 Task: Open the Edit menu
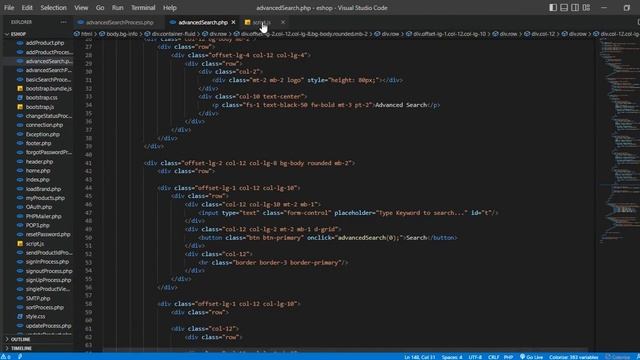pos(27,8)
